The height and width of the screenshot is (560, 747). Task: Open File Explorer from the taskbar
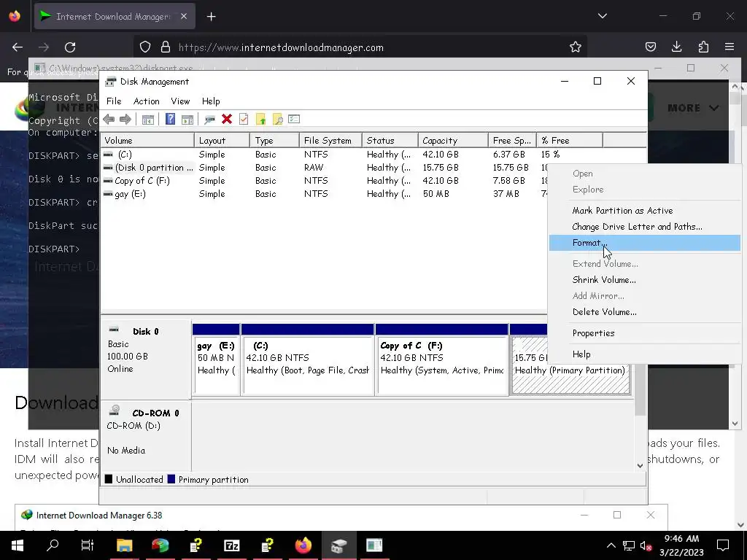click(124, 545)
